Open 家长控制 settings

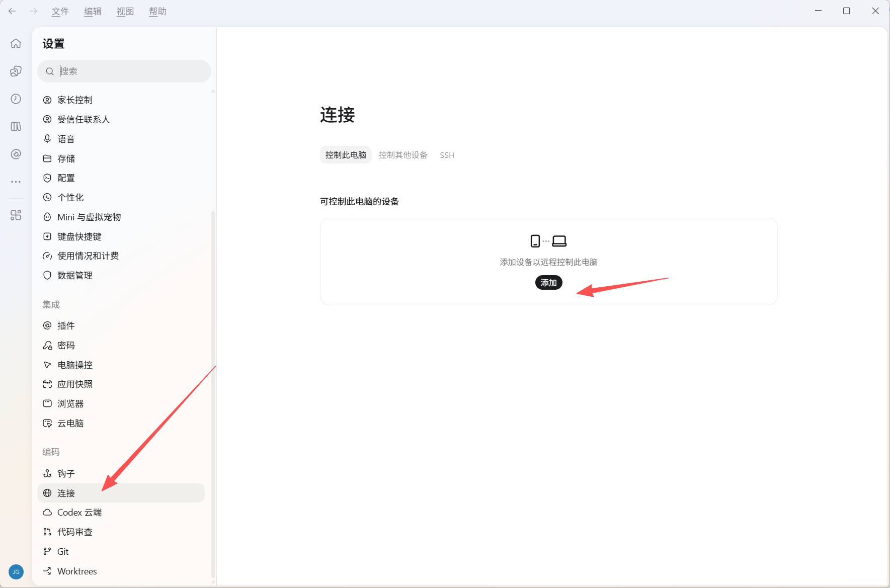point(121,100)
